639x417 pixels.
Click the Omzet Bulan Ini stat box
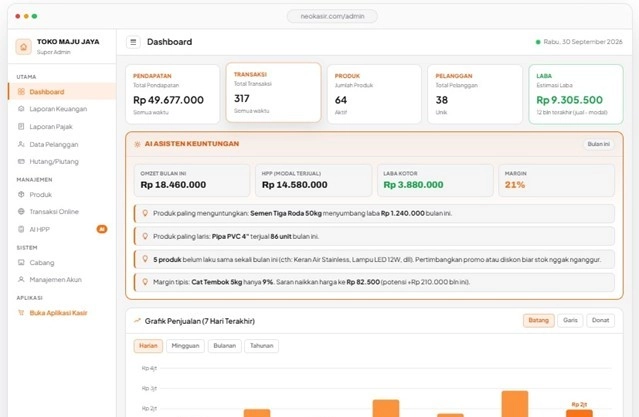tap(192, 180)
